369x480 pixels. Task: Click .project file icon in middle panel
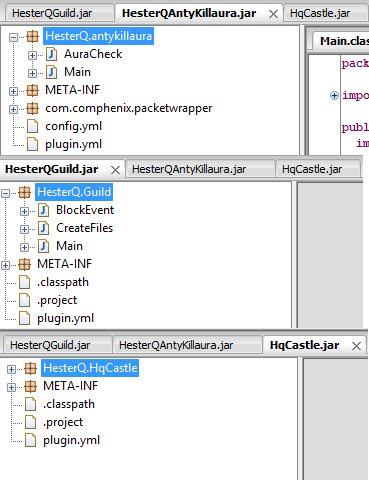tap(24, 300)
